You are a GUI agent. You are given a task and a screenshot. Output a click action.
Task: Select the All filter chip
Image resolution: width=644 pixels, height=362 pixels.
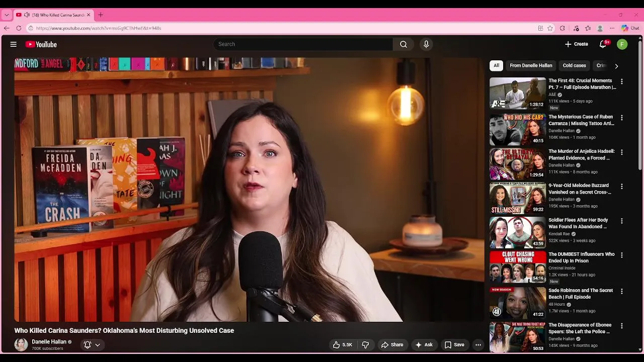[x=496, y=65]
